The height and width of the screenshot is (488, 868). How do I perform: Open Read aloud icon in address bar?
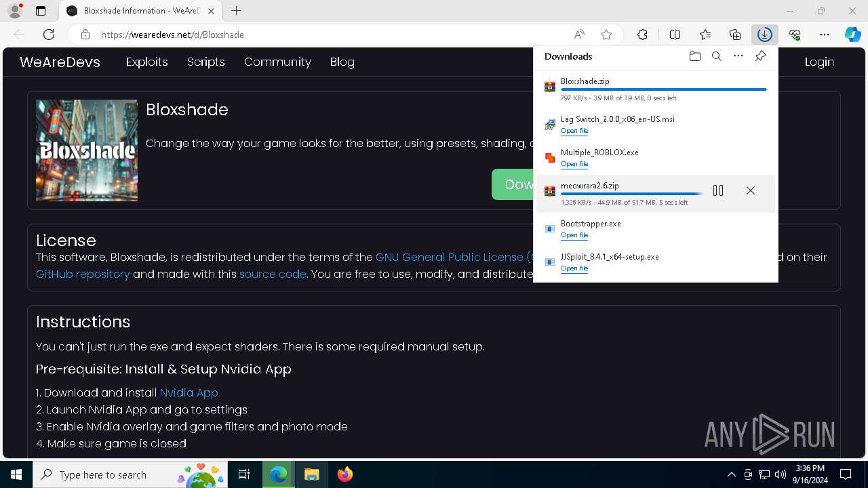[579, 35]
